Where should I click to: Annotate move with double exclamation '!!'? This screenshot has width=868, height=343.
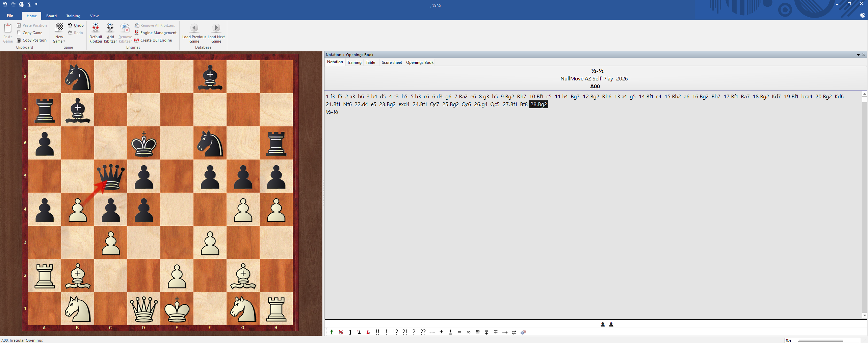point(377,332)
